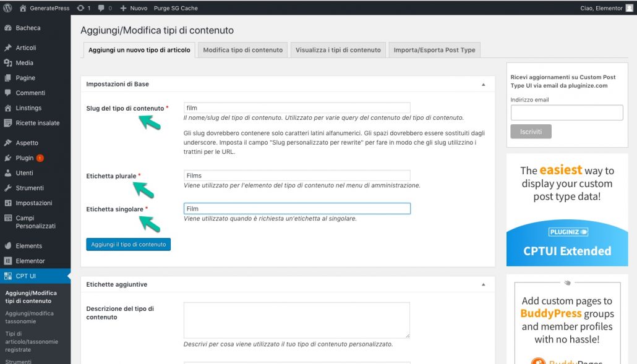This screenshot has height=364, width=637.
Task: Click the WordPress logo in the admin bar
Action: coord(7,7)
